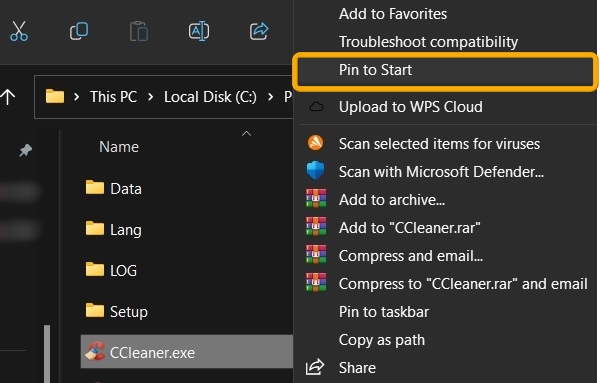Click the Copy icon in toolbar
600x383 pixels.
tap(79, 31)
